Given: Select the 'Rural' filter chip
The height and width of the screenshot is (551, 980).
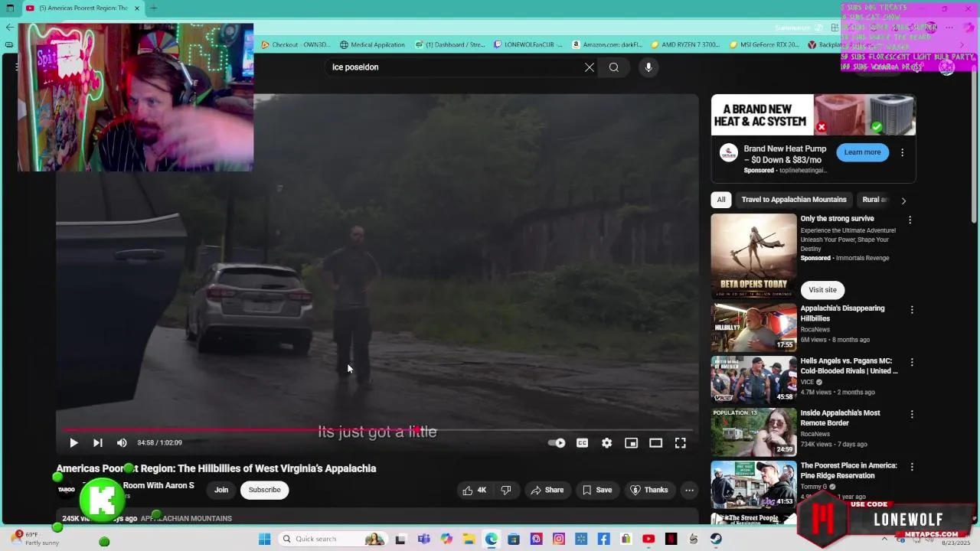Looking at the screenshot, I should point(875,200).
